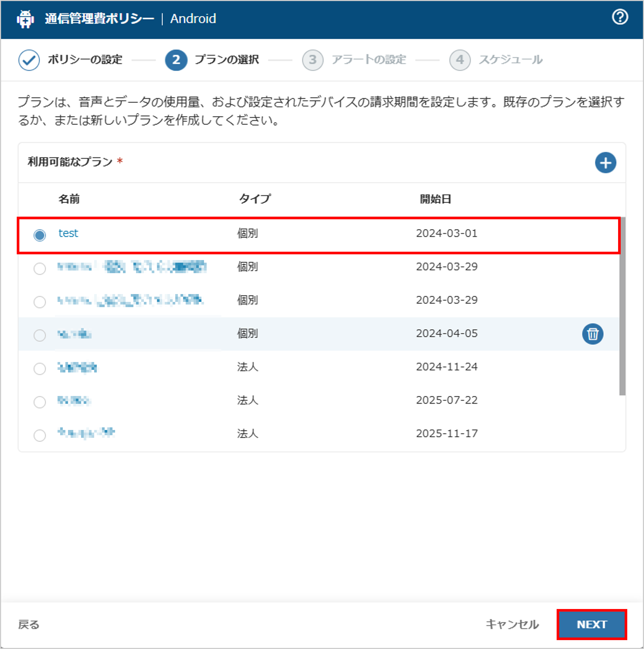Select the 2025-11-17 plan radio button

click(40, 435)
